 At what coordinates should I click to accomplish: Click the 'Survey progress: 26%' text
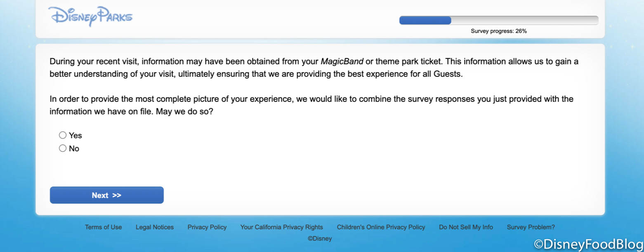tap(498, 31)
